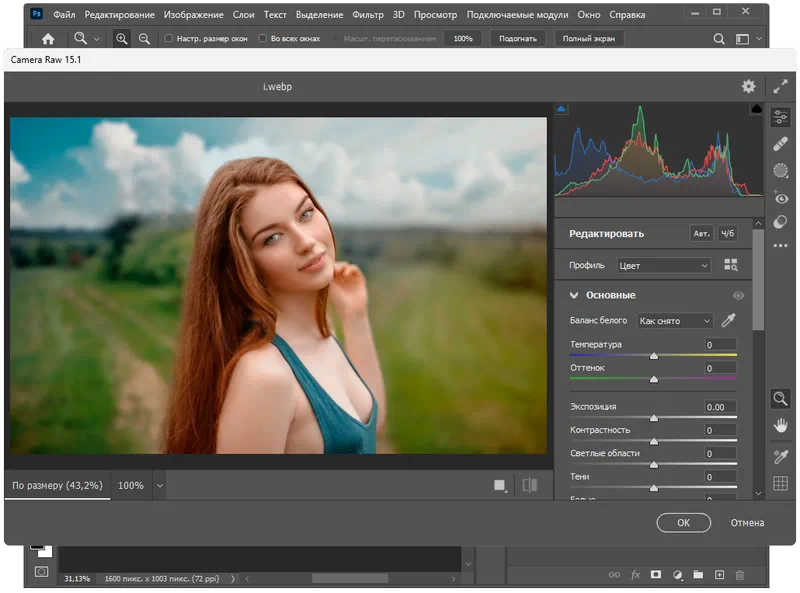The height and width of the screenshot is (593, 800).
Task: Toggle shadow clipping warning in histogram
Action: (x=561, y=109)
